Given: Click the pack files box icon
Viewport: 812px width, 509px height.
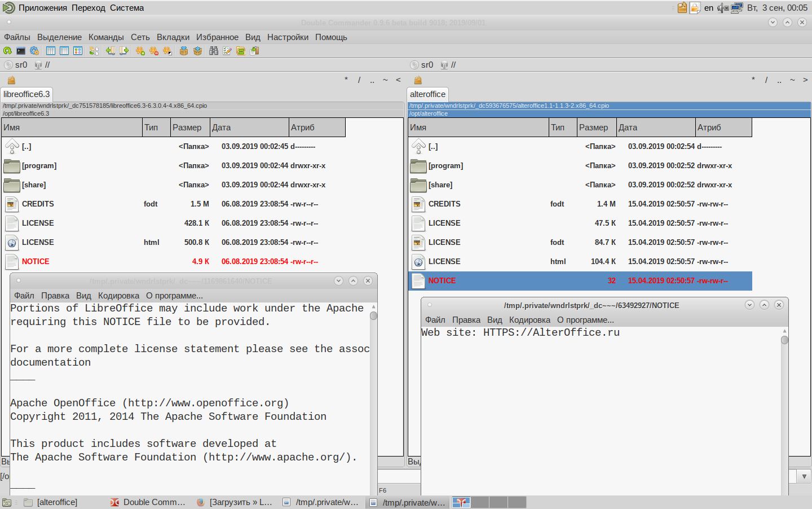Looking at the screenshot, I should [184, 51].
